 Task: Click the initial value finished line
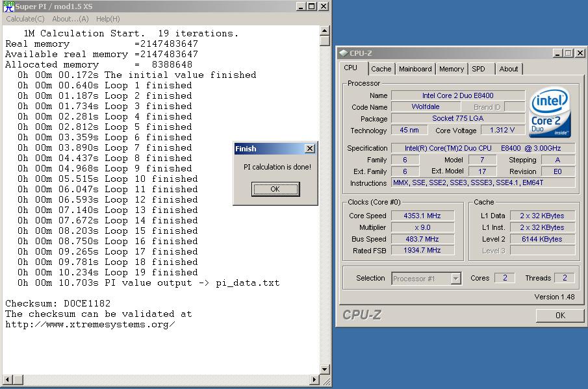137,75
